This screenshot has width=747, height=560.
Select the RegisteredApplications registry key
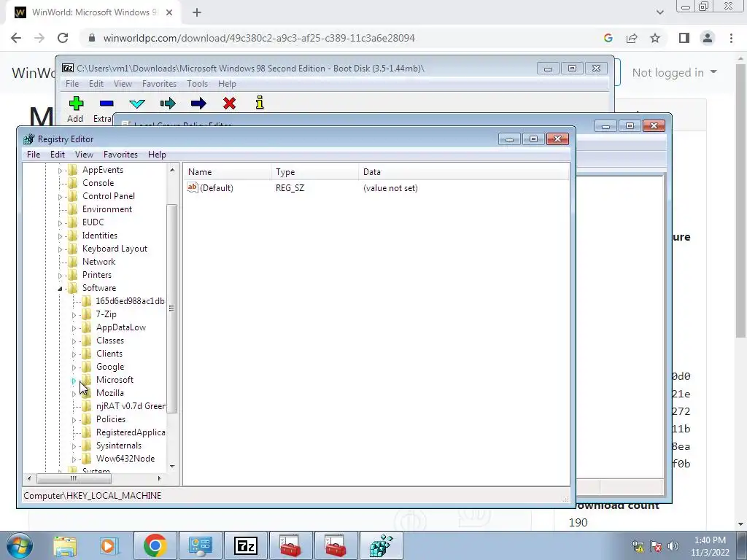pyautogui.click(x=131, y=432)
